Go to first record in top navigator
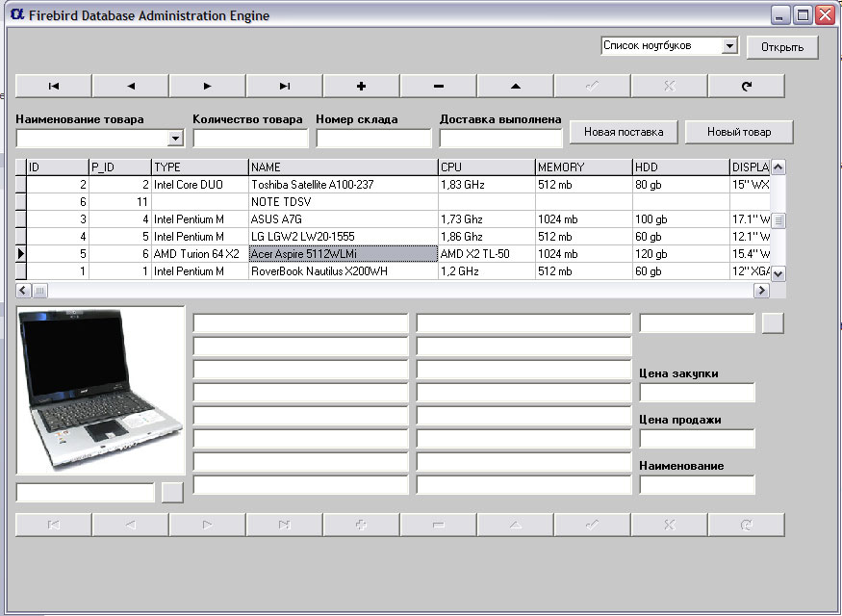 point(54,86)
